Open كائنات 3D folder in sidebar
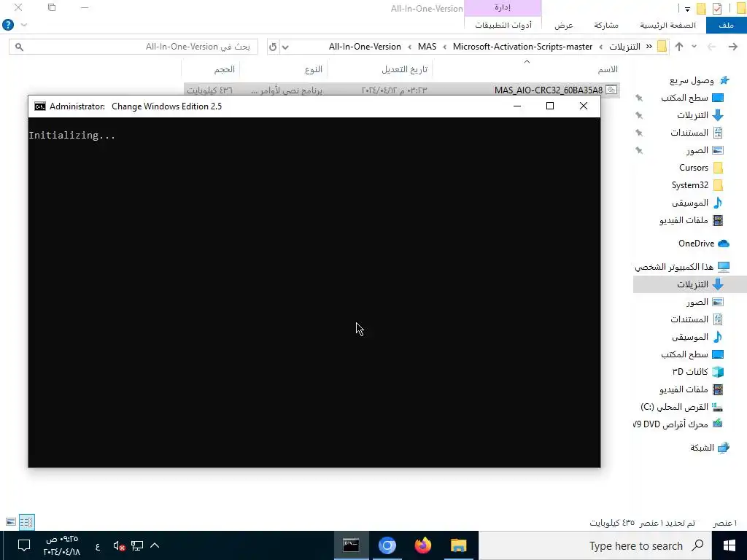Viewport: 747px width, 560px height. 697,371
